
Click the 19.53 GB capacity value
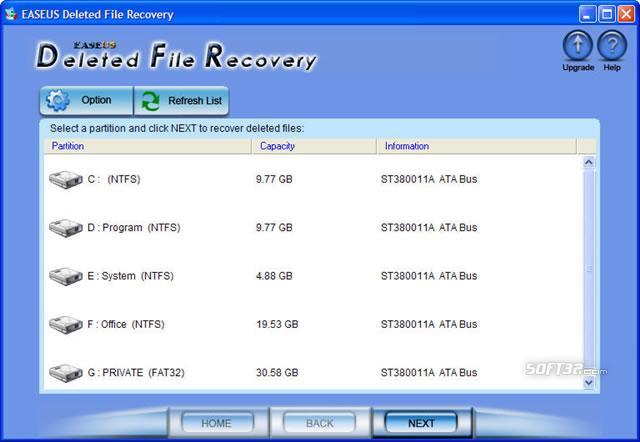pyautogui.click(x=277, y=324)
